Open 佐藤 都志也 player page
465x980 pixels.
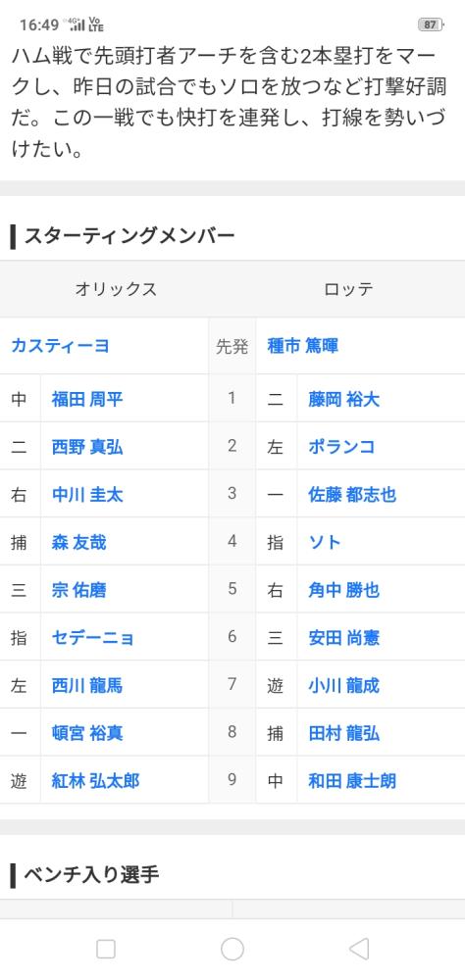(352, 494)
